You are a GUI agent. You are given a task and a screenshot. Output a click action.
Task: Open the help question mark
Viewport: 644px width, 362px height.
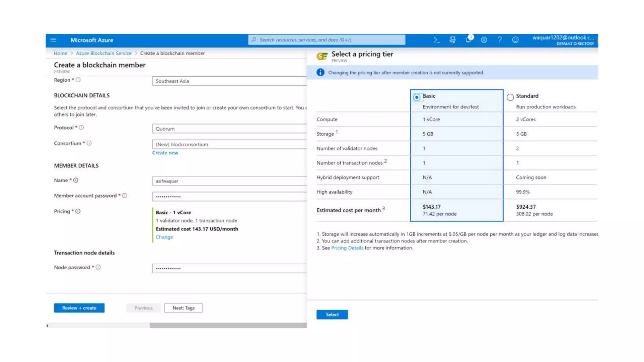coord(499,40)
